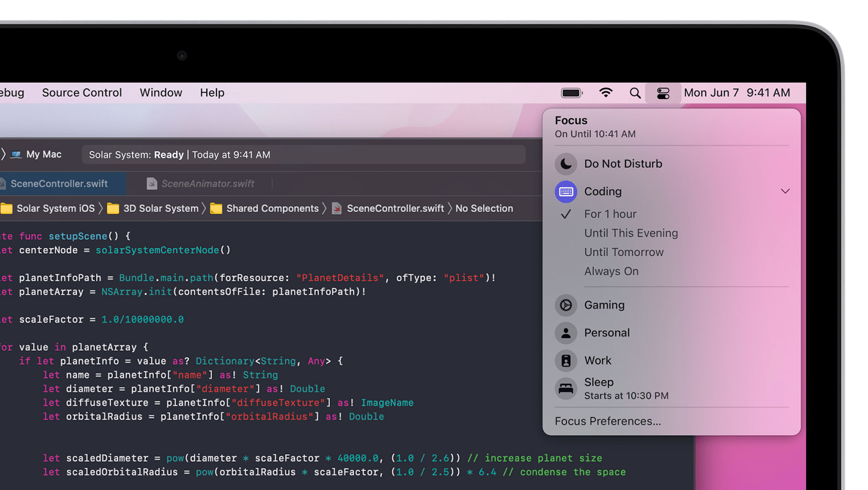Open the Help menu

tap(212, 93)
